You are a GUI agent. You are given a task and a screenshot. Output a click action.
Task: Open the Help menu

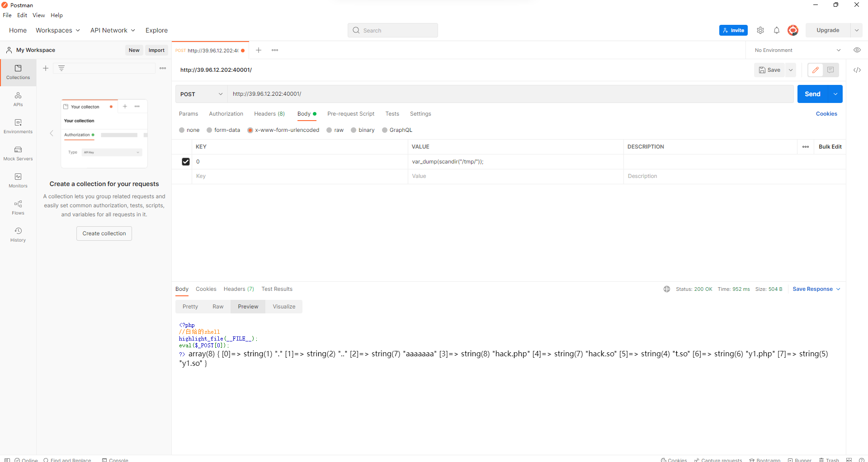[57, 15]
